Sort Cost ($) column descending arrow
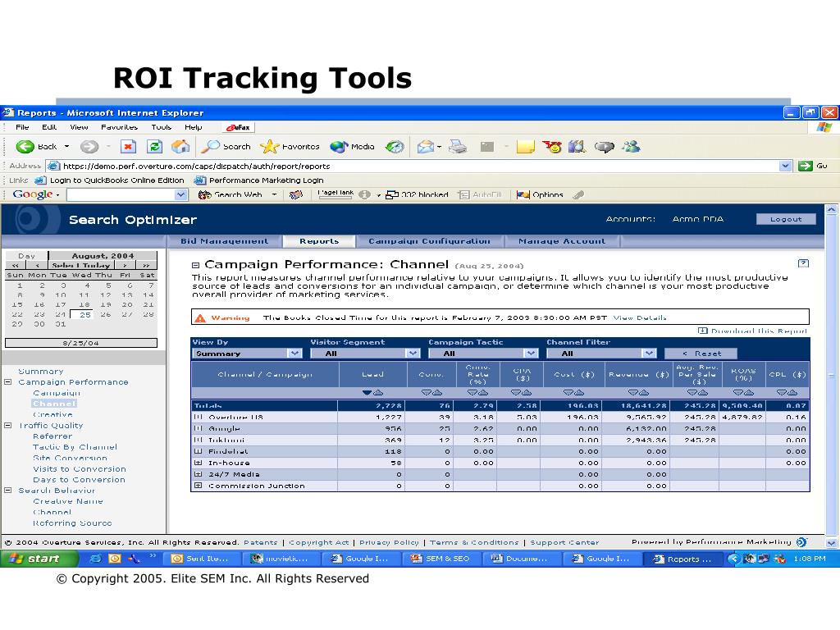This screenshot has height=630, width=840. tap(569, 393)
